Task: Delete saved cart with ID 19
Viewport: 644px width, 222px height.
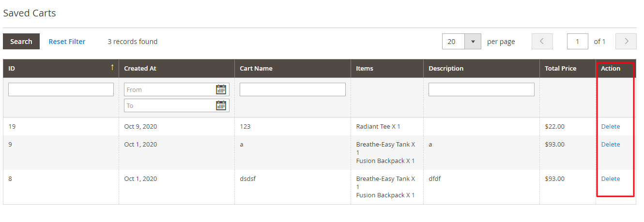Action: tap(611, 126)
